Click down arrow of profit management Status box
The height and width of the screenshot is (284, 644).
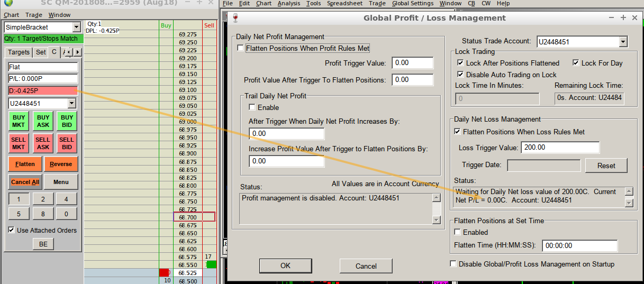coord(437,219)
